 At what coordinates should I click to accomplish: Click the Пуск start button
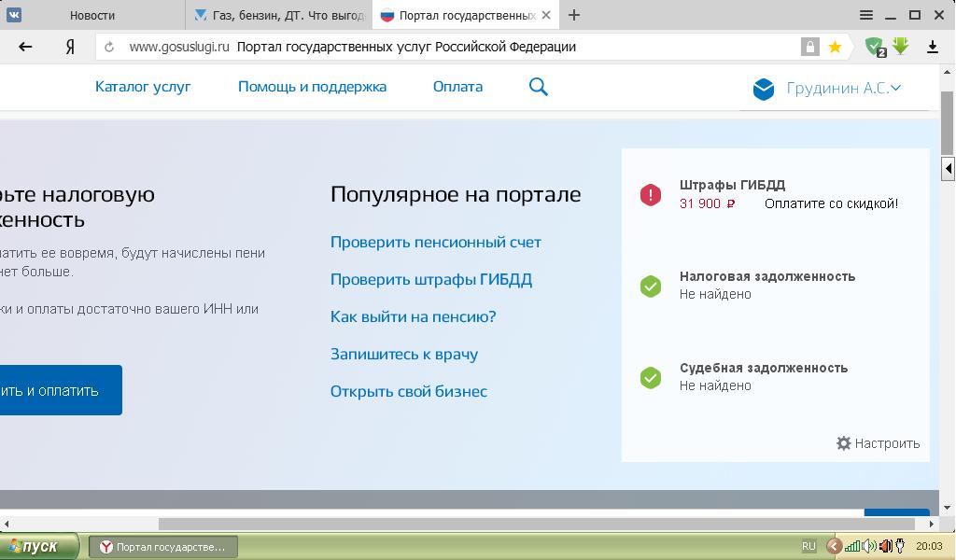point(33,546)
